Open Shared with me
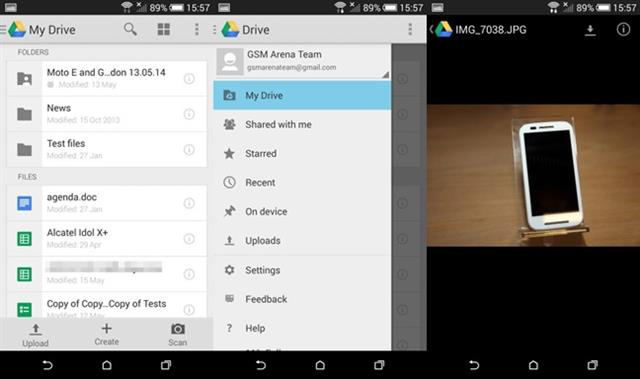This screenshot has width=640, height=379. tap(302, 124)
